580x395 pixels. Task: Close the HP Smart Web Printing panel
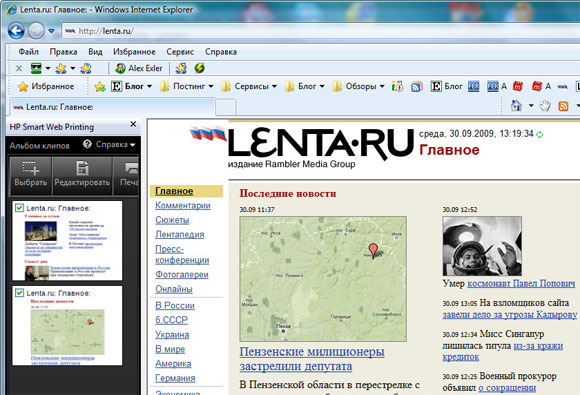133,124
